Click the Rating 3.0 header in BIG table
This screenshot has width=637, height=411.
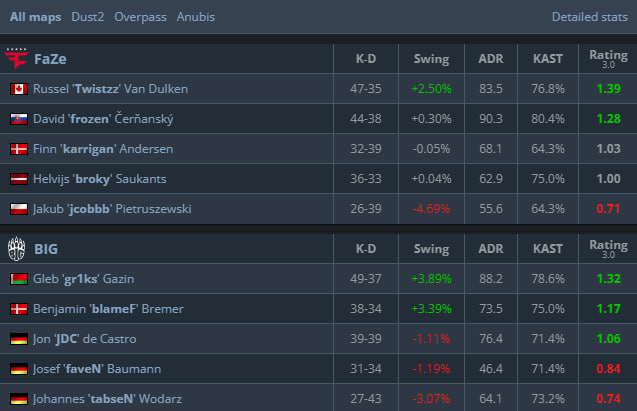pos(608,249)
